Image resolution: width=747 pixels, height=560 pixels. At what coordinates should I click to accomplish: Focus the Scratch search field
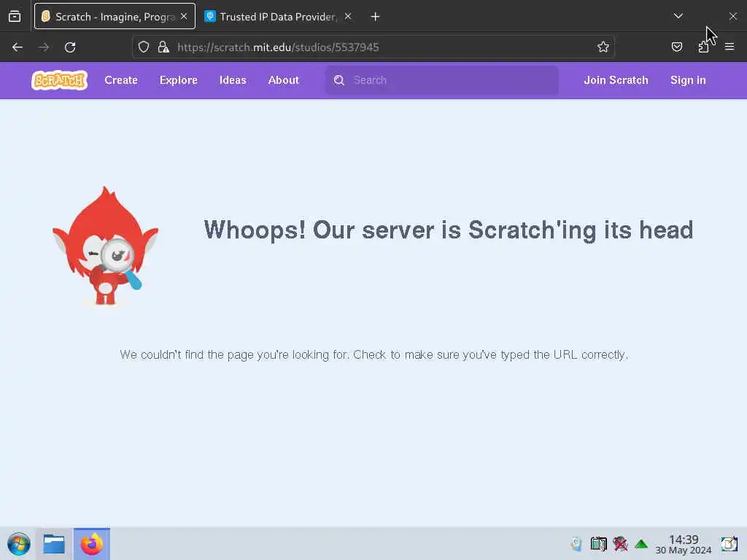tap(441, 80)
